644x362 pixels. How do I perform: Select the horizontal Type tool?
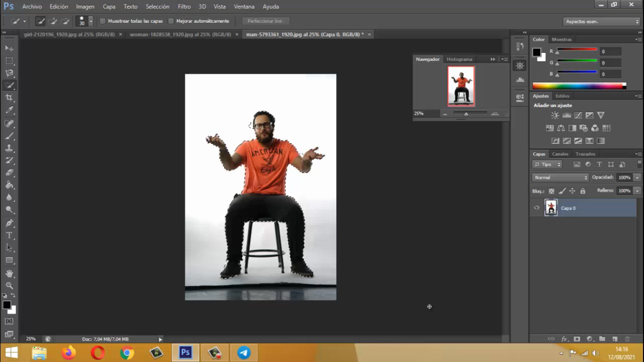click(x=9, y=235)
